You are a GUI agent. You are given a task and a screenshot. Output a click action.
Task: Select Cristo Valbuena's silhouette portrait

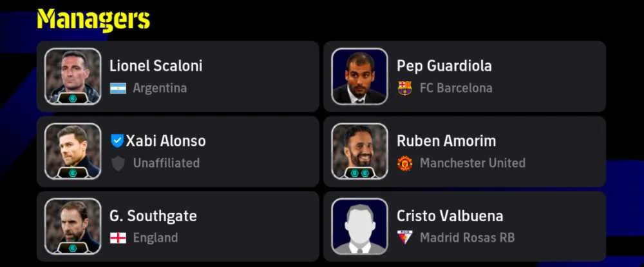point(359,226)
